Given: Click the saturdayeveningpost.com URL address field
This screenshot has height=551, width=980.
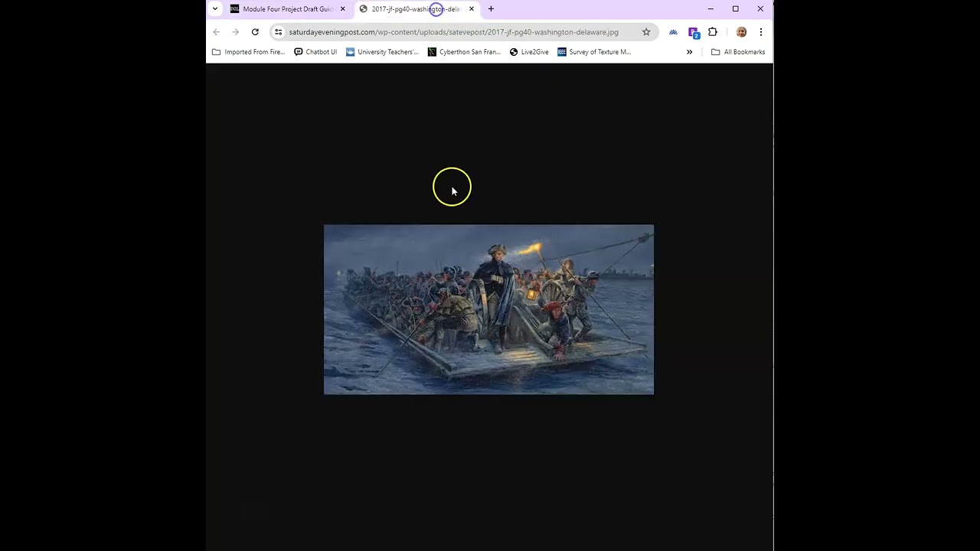Looking at the screenshot, I should pyautogui.click(x=453, y=32).
